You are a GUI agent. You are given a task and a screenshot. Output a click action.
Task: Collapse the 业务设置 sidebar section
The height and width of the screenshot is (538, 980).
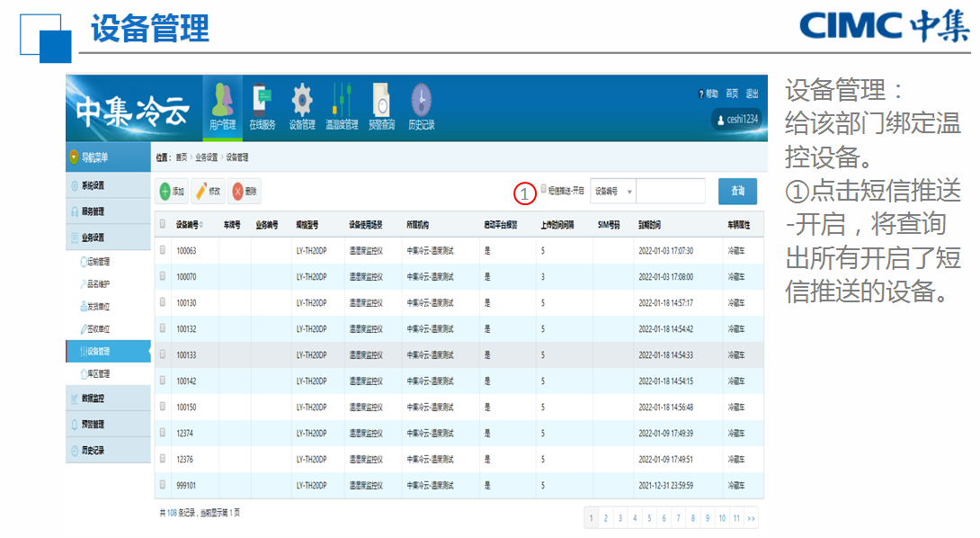pos(108,238)
